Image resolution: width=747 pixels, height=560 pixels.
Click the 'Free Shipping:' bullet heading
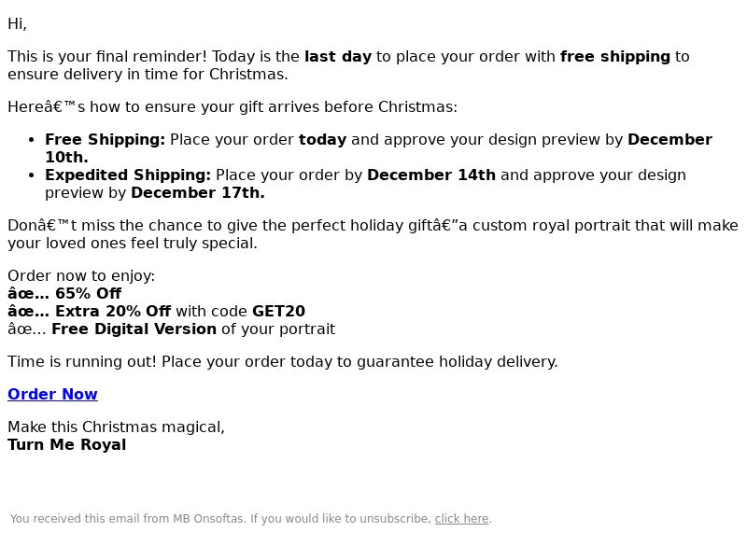pos(106,139)
